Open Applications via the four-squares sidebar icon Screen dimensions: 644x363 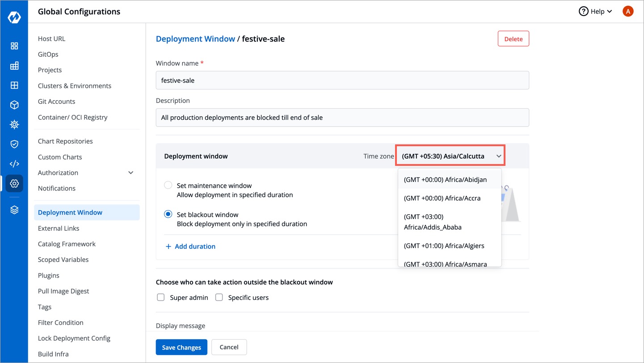pos(14,46)
